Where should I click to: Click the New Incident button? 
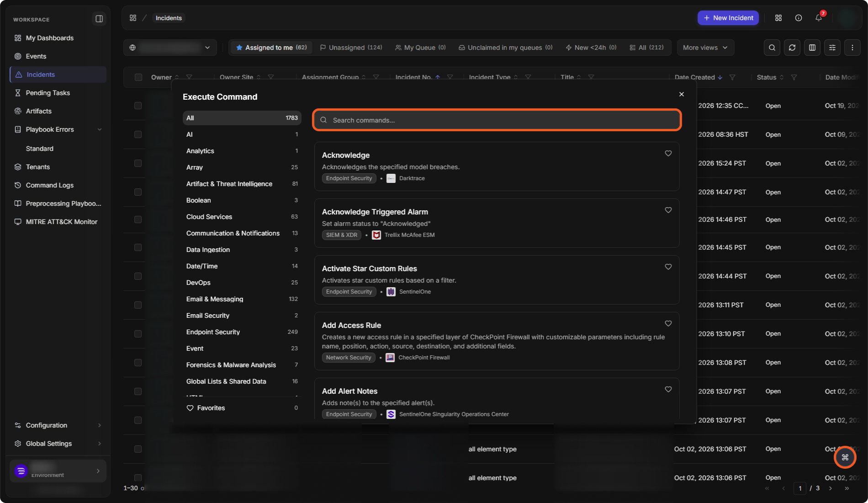point(728,18)
